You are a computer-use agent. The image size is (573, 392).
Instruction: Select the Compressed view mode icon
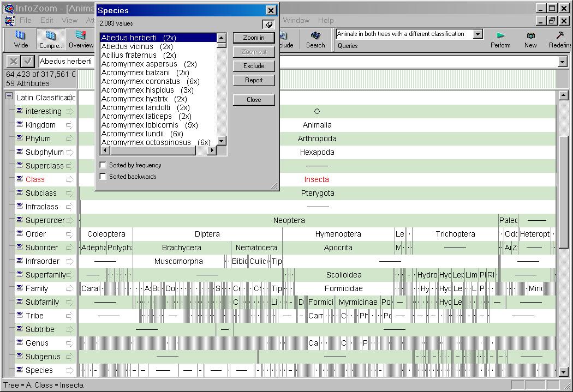coord(51,39)
